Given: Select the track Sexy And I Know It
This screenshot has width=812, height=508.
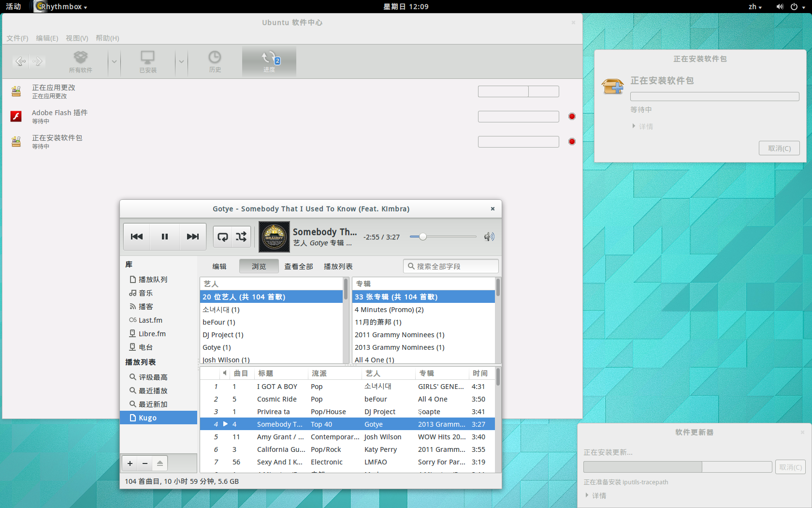Looking at the screenshot, I should coord(347,462).
